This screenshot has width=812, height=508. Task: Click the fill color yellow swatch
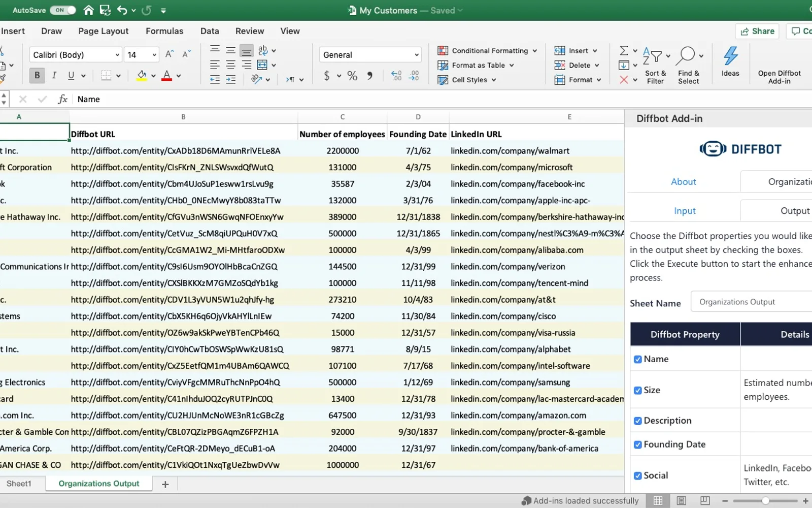point(142,76)
